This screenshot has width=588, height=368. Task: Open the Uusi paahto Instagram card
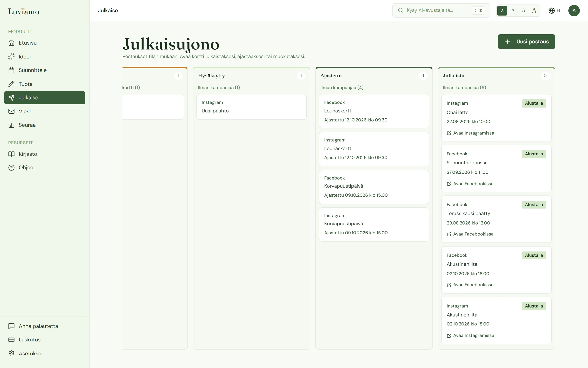pyautogui.click(x=251, y=107)
